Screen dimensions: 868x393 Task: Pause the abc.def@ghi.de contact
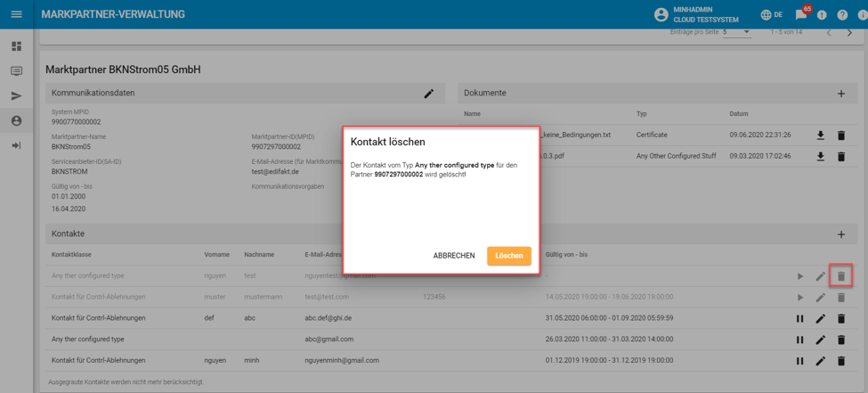click(x=800, y=319)
